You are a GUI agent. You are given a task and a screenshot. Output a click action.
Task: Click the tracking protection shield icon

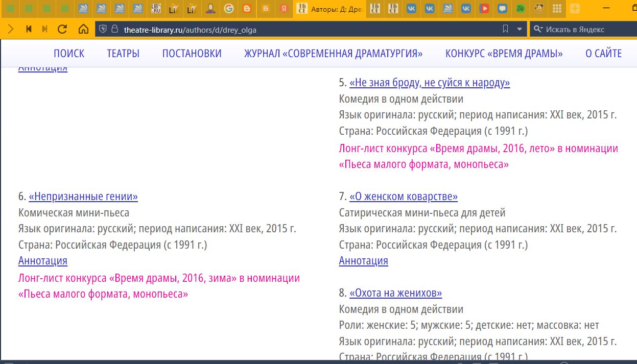tap(103, 29)
